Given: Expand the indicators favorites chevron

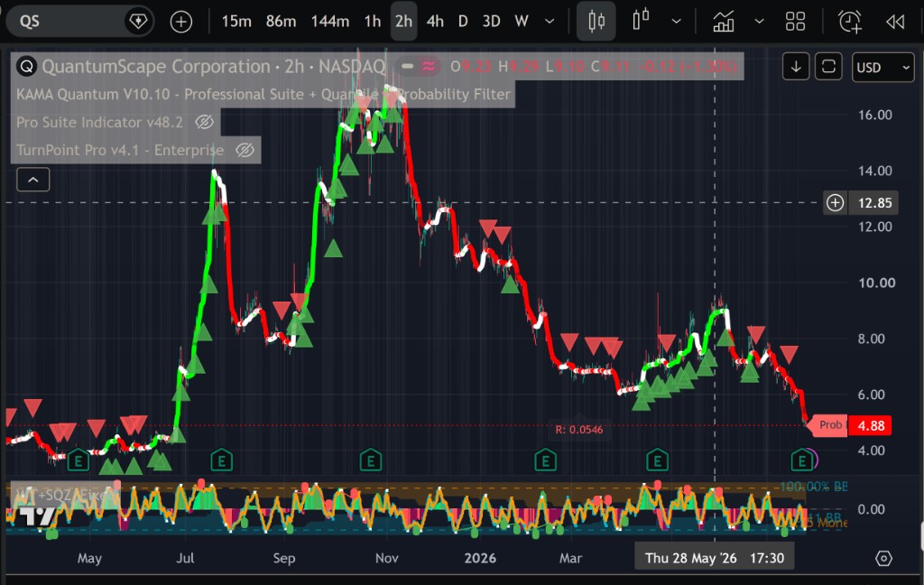Looking at the screenshot, I should [x=759, y=22].
